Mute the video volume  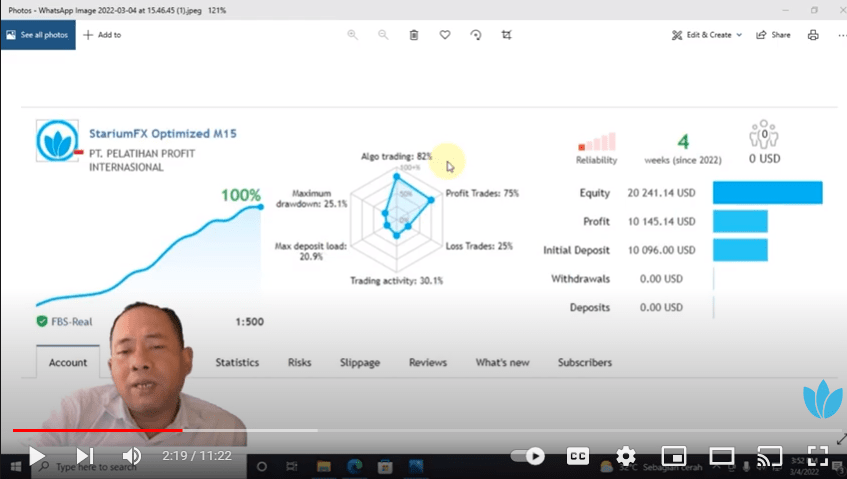pos(131,456)
